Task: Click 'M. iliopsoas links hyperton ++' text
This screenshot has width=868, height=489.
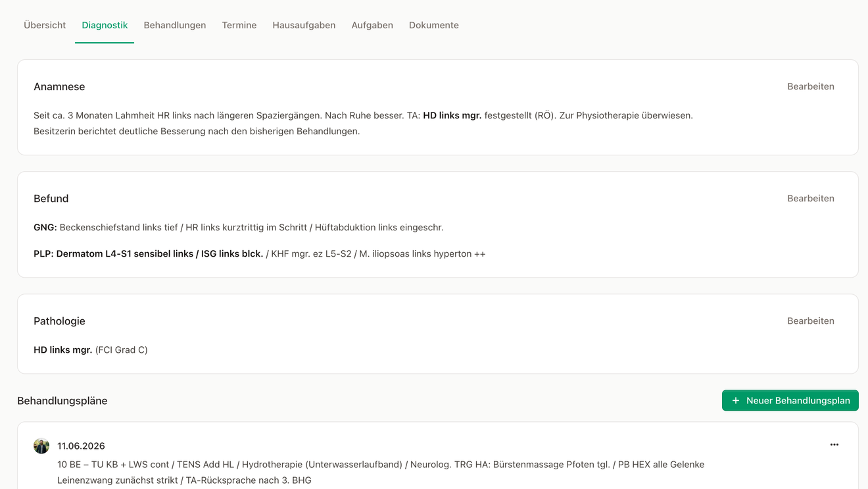Action: 423,253
